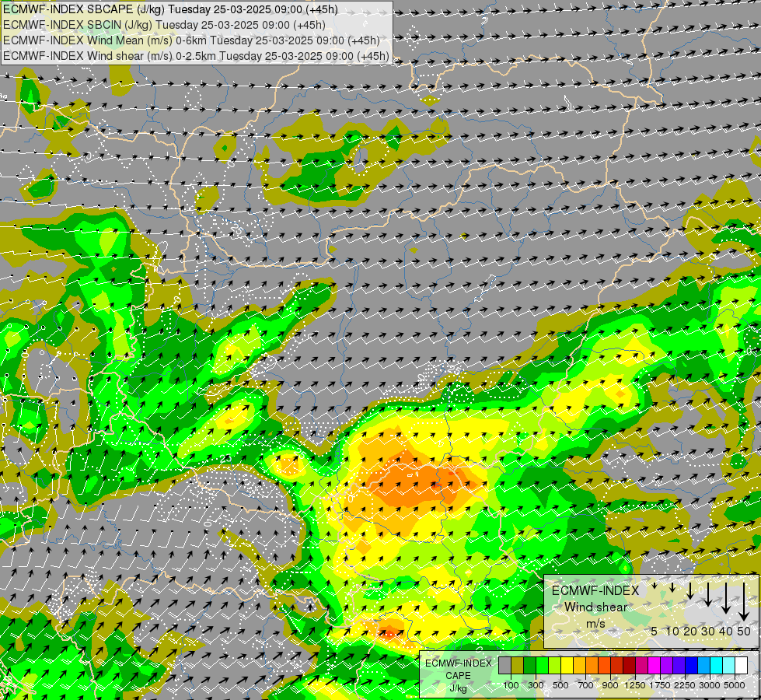Click the '100' CAPE scale value
This screenshot has width=761, height=700.
(511, 685)
